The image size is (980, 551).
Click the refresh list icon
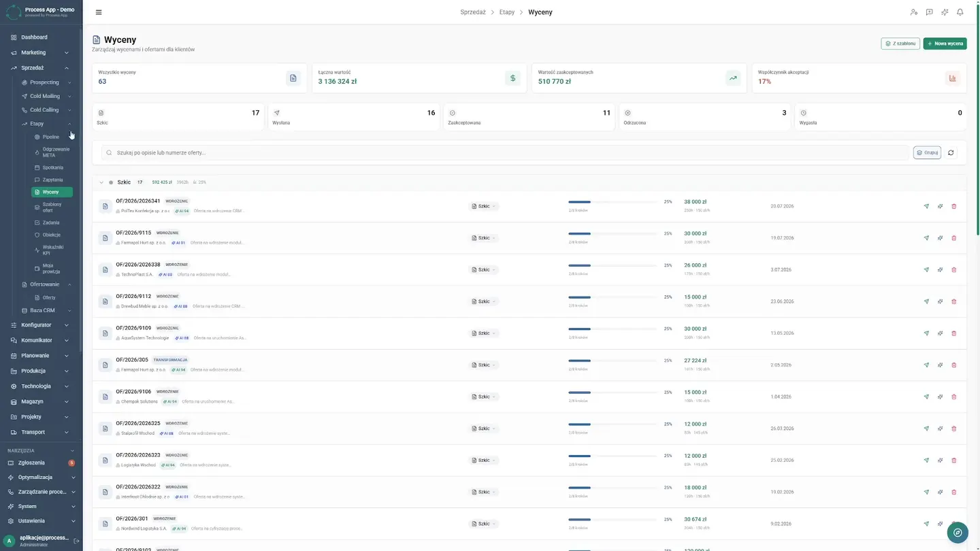pos(951,153)
